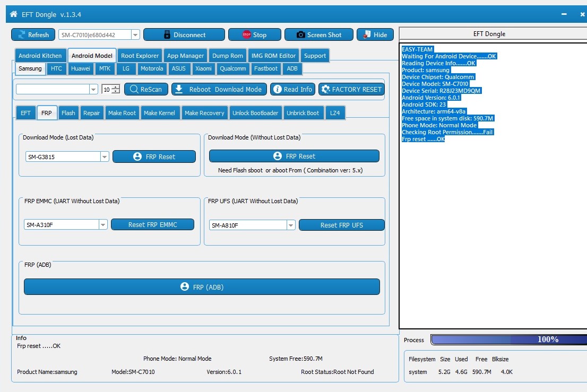Click the Hide button
Viewport: 587px width, 392px height.
click(375, 35)
